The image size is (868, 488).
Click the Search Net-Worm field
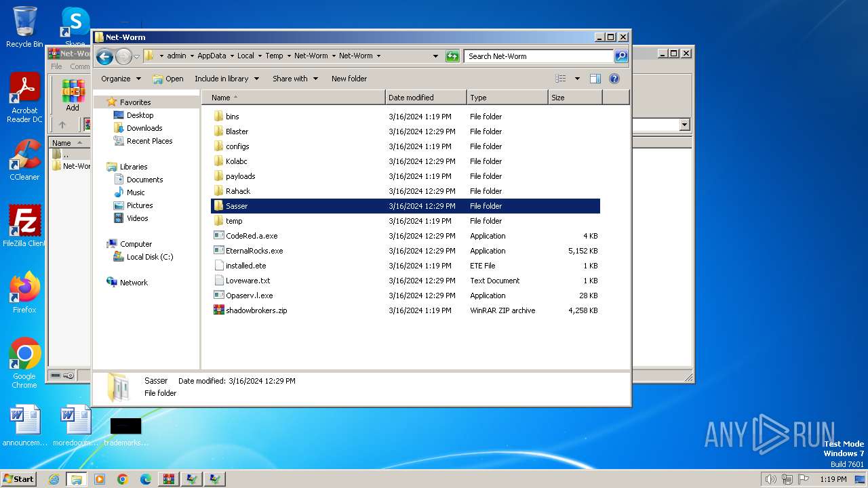[x=539, y=56]
